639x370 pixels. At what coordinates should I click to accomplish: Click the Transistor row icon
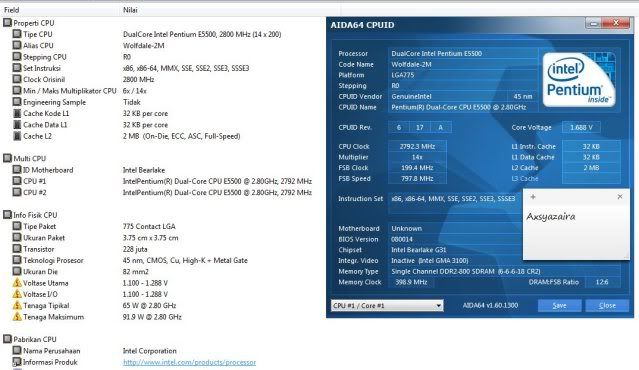(17, 249)
